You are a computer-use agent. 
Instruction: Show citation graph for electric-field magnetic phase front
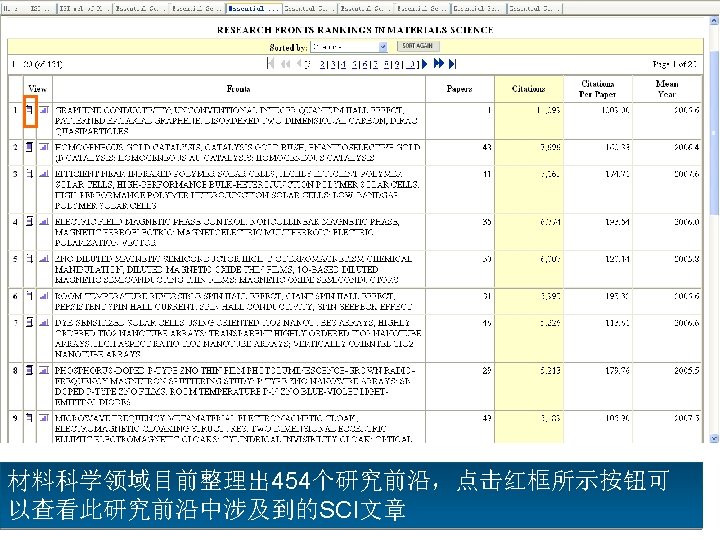(x=44, y=221)
